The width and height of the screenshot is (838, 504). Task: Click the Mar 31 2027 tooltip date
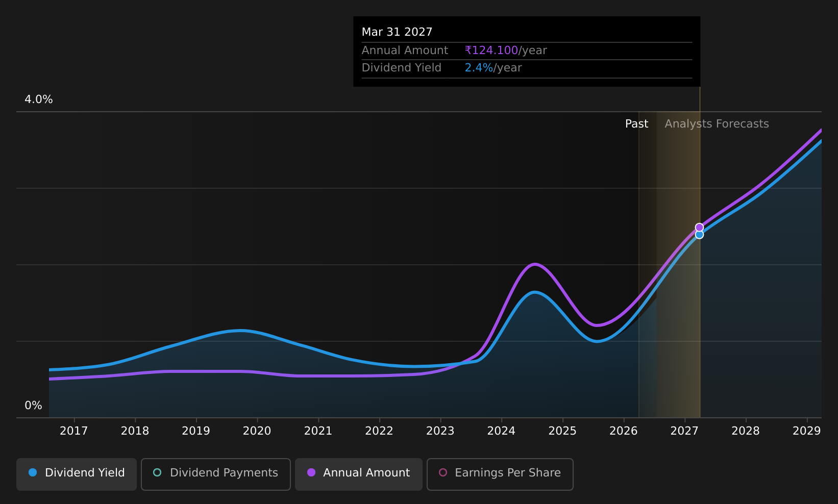(x=397, y=32)
